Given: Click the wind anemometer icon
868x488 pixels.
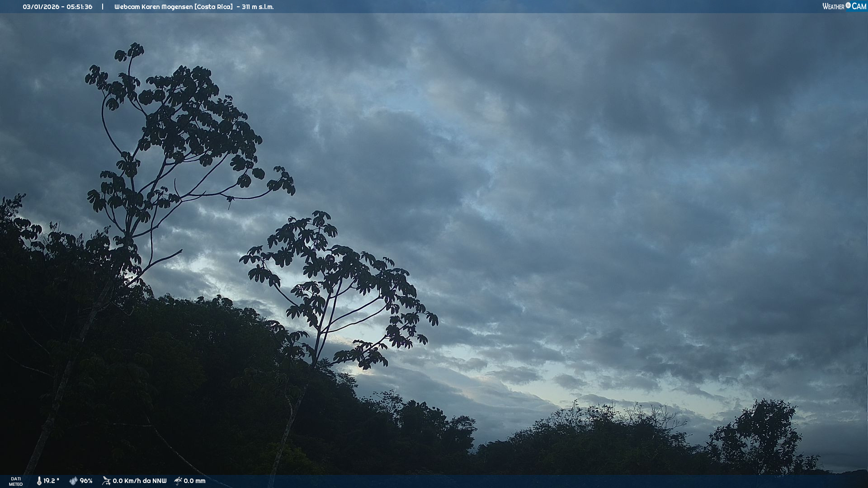Looking at the screenshot, I should [x=106, y=481].
